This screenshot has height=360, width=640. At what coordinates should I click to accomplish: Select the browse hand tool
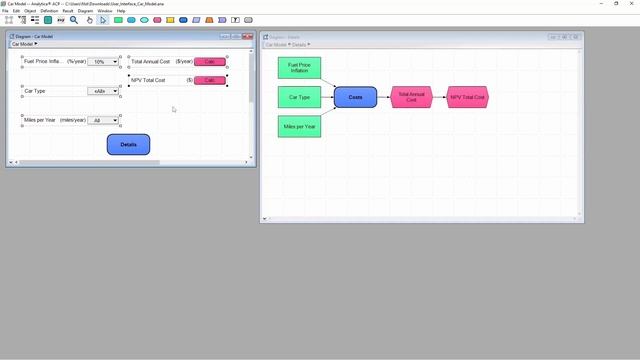tap(89, 20)
